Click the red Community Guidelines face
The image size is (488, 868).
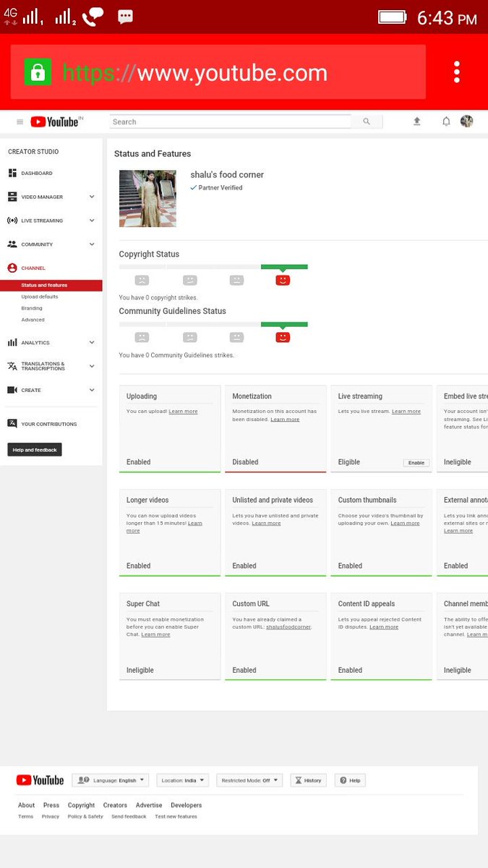(x=283, y=337)
